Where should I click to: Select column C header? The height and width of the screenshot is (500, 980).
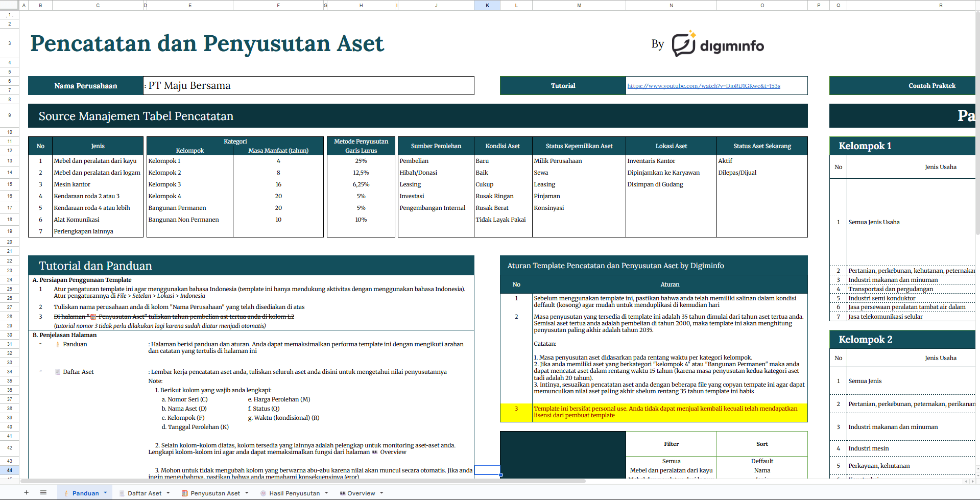pos(98,5)
